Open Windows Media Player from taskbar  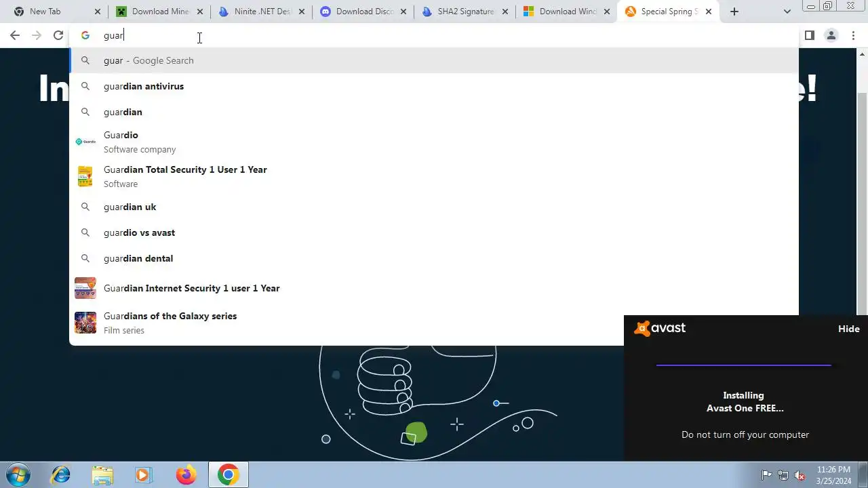[x=144, y=475]
